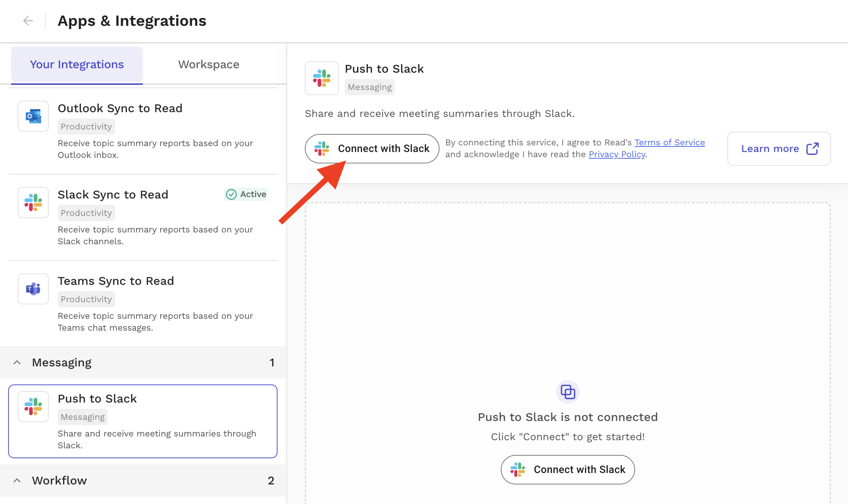Collapse the Workflow section chevron

[x=17, y=480]
